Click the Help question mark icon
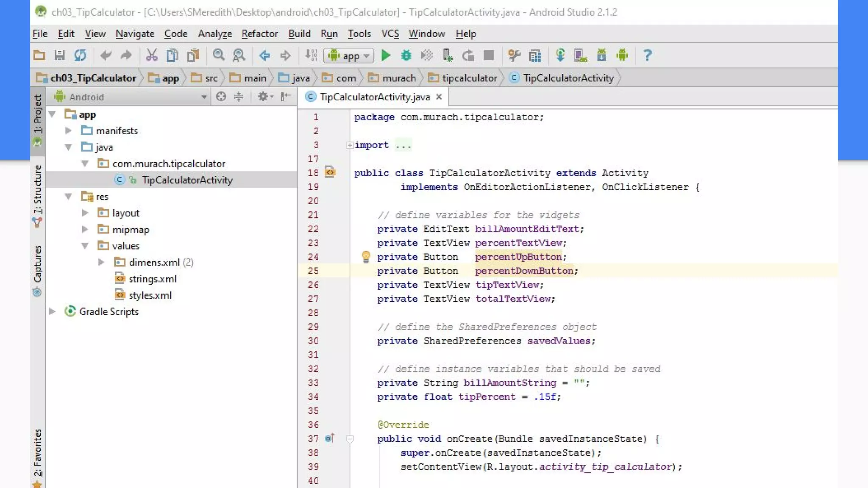 point(647,55)
